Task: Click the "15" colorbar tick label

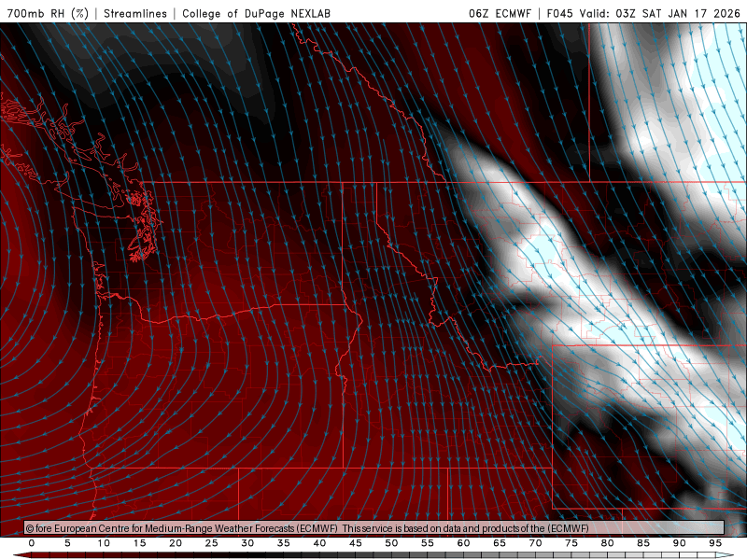Action: point(139,543)
